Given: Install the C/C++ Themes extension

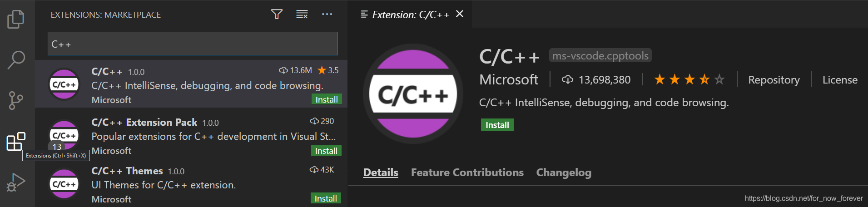Looking at the screenshot, I should click(326, 198).
